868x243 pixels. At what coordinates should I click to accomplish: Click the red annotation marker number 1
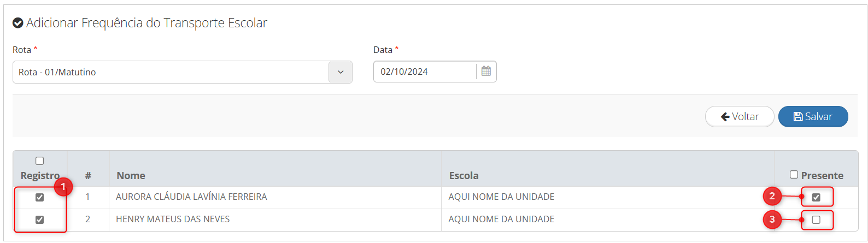pos(63,187)
